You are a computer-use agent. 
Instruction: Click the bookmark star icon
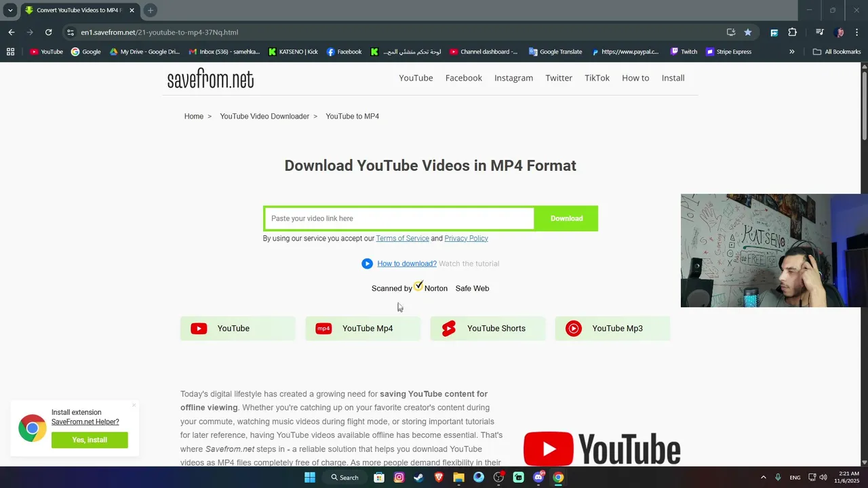748,32
